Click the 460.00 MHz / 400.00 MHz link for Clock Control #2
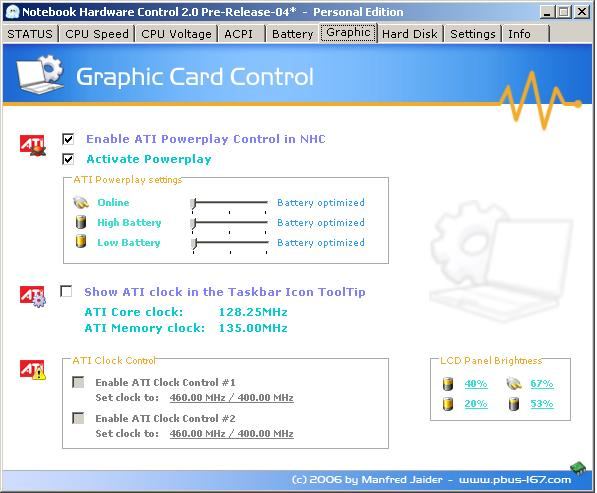597x493 pixels. point(231,434)
